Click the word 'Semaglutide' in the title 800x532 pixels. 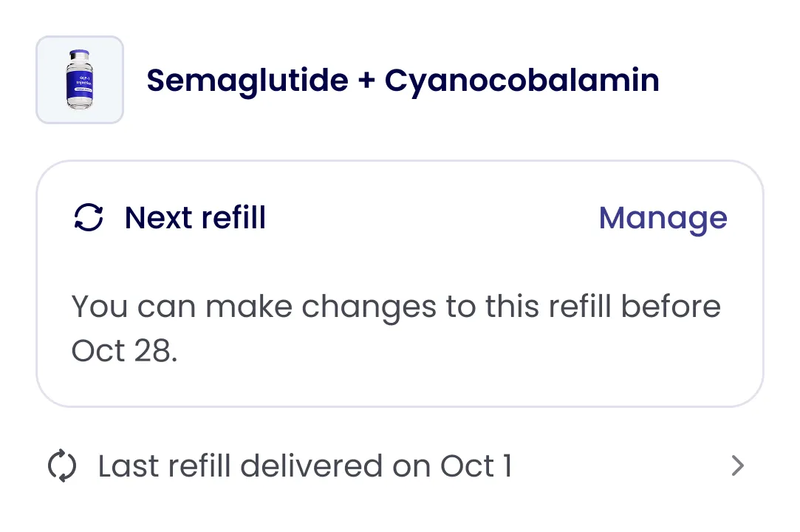click(247, 81)
